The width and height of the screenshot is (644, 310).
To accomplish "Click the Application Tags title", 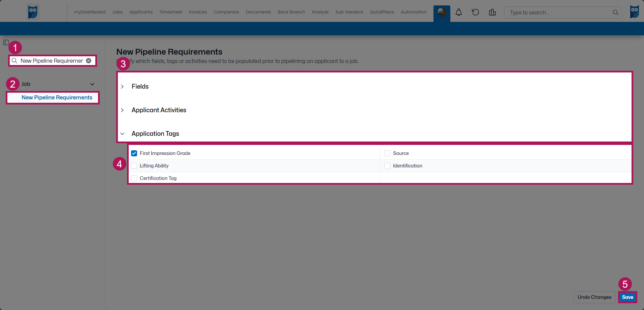I will coord(155,134).
